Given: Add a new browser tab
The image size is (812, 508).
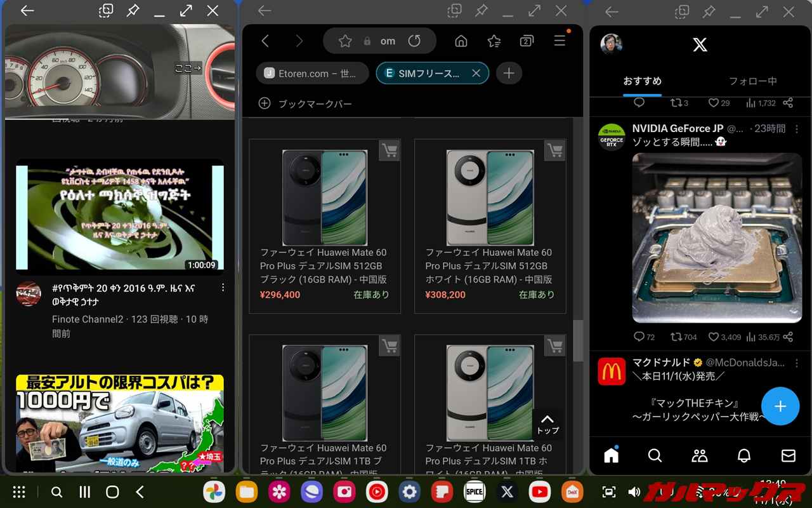Looking at the screenshot, I should coord(508,74).
